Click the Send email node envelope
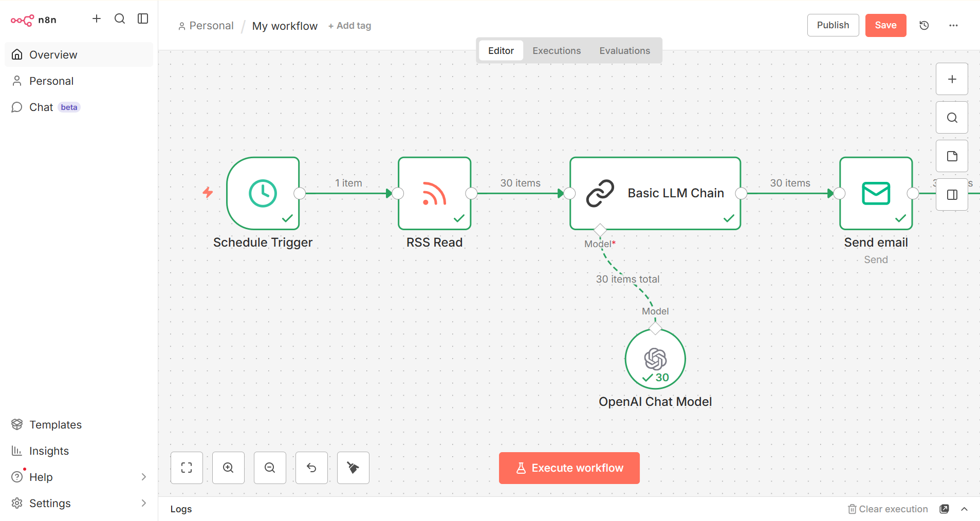The height and width of the screenshot is (521, 980). pos(875,193)
